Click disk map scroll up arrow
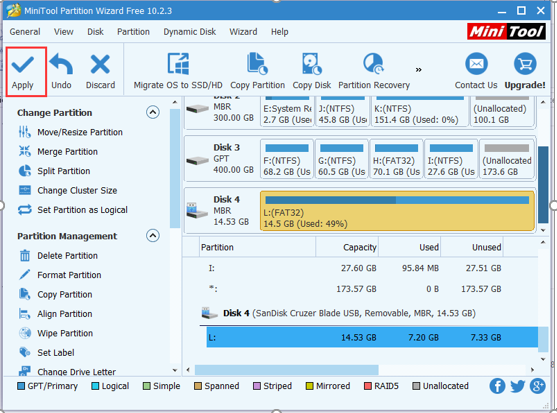The height and width of the screenshot is (413, 557). (x=543, y=102)
